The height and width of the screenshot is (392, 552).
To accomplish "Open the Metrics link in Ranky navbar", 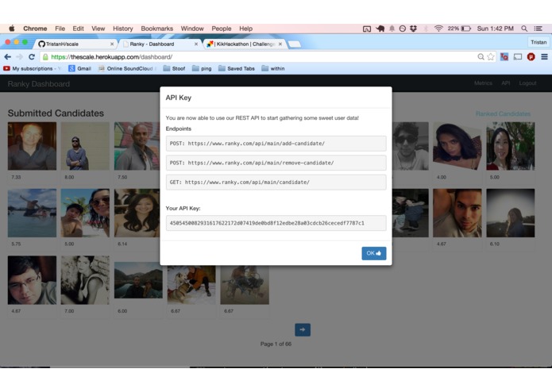I will click(x=483, y=83).
